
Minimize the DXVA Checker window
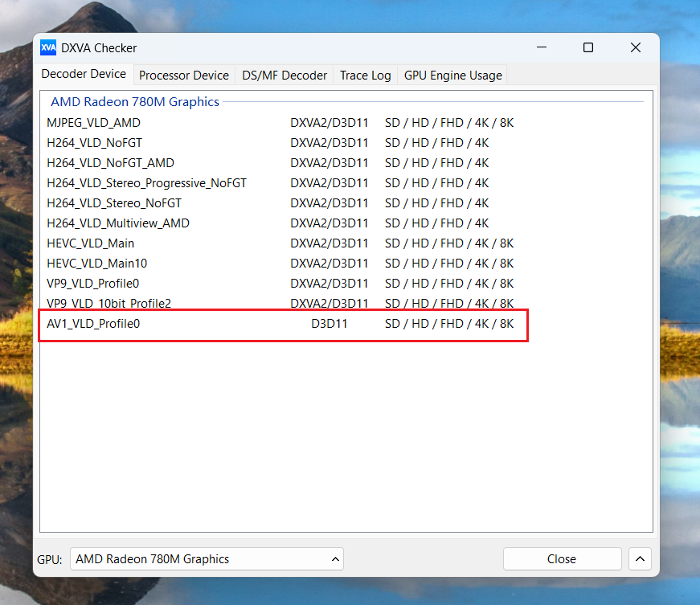pyautogui.click(x=542, y=47)
